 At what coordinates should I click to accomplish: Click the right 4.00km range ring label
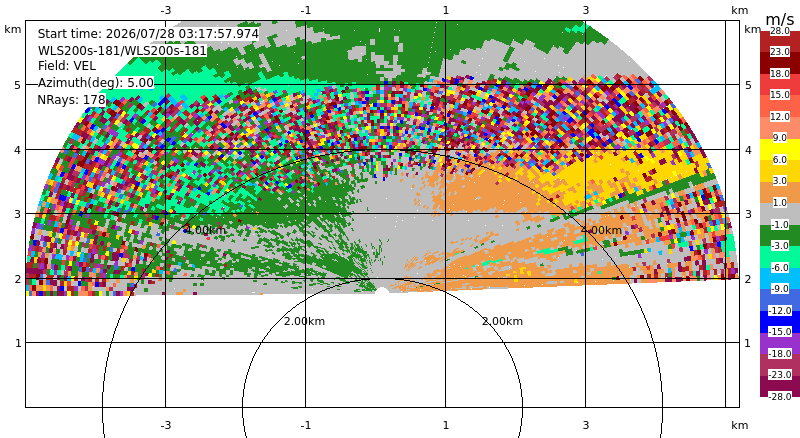(602, 230)
